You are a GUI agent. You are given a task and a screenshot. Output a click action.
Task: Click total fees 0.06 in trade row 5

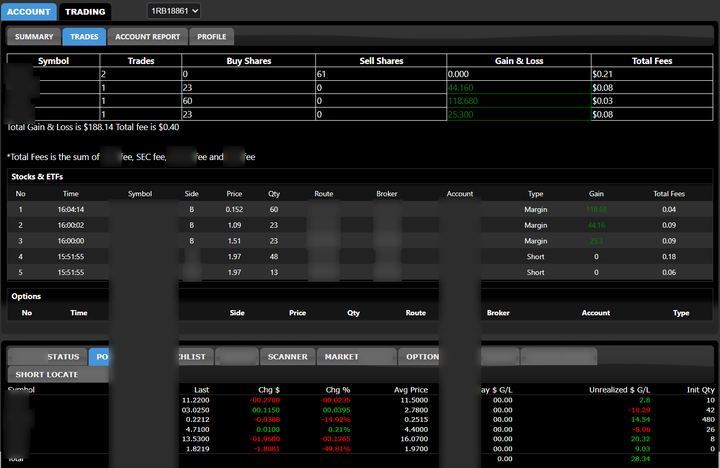coord(669,272)
